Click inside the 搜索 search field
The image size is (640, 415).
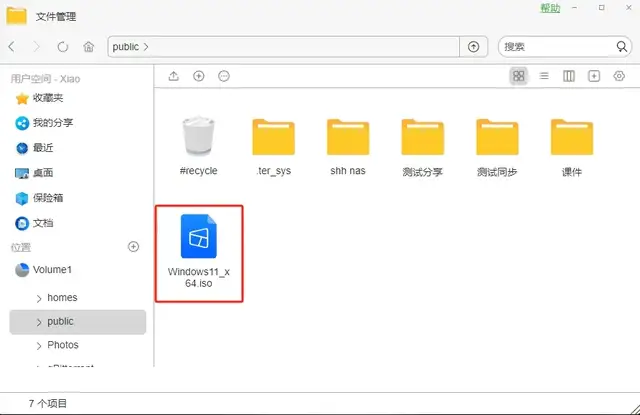pyautogui.click(x=555, y=47)
